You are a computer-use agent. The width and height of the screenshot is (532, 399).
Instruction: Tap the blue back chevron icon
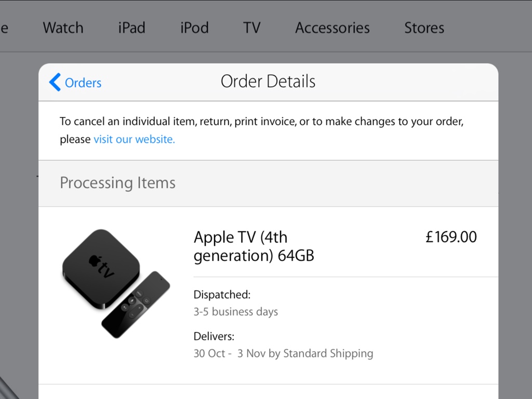[55, 82]
